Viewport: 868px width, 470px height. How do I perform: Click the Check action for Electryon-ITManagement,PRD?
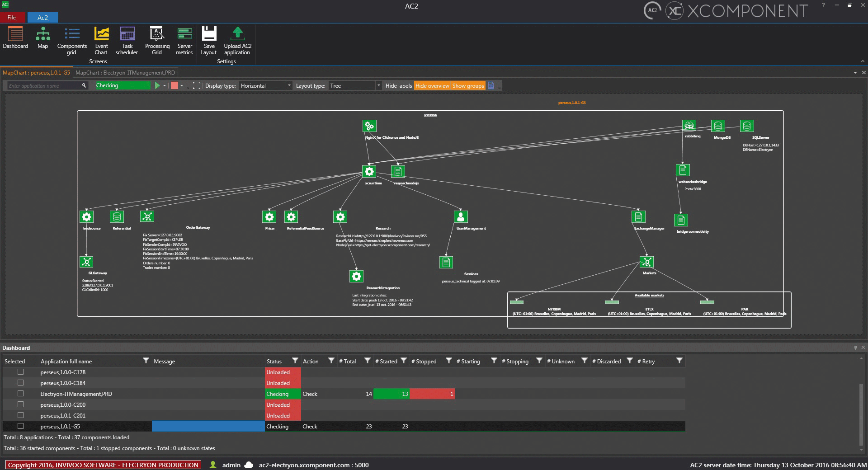click(310, 394)
